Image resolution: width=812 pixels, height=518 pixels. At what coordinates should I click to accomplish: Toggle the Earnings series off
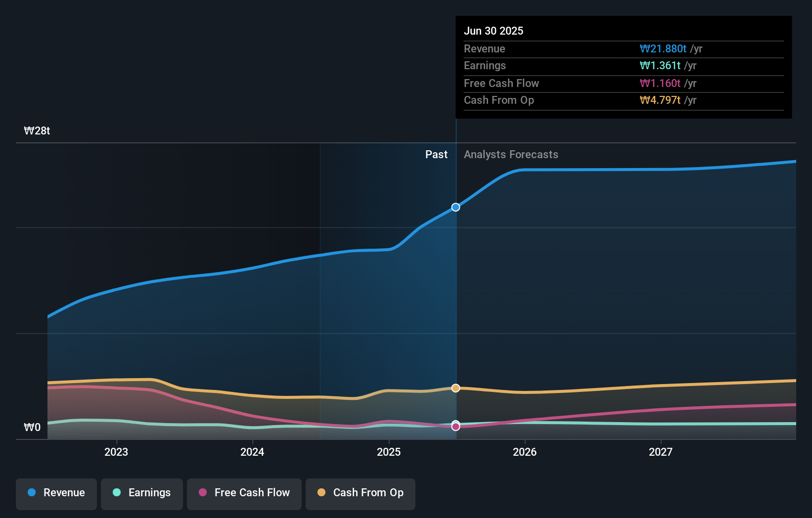tap(141, 493)
